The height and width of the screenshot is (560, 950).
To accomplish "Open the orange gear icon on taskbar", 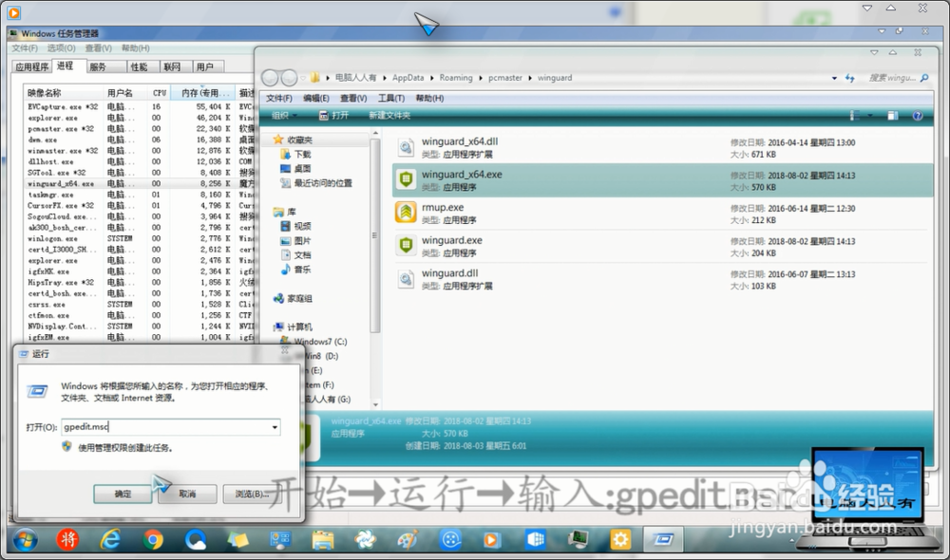I will (x=620, y=539).
